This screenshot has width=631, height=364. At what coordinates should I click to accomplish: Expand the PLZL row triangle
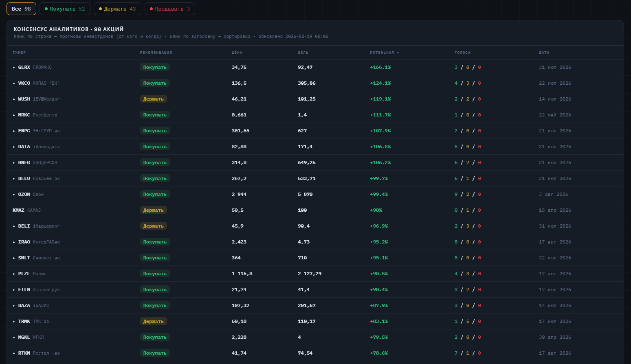[x=14, y=274]
